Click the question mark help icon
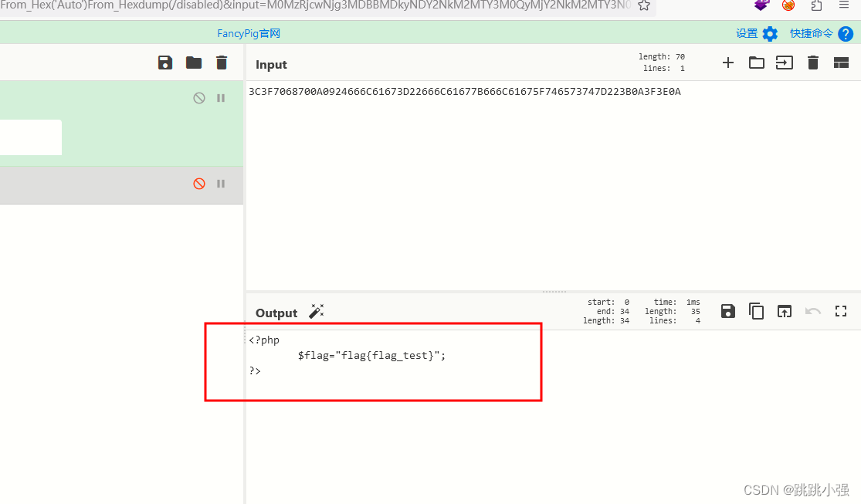Image resolution: width=861 pixels, height=504 pixels. click(x=846, y=34)
